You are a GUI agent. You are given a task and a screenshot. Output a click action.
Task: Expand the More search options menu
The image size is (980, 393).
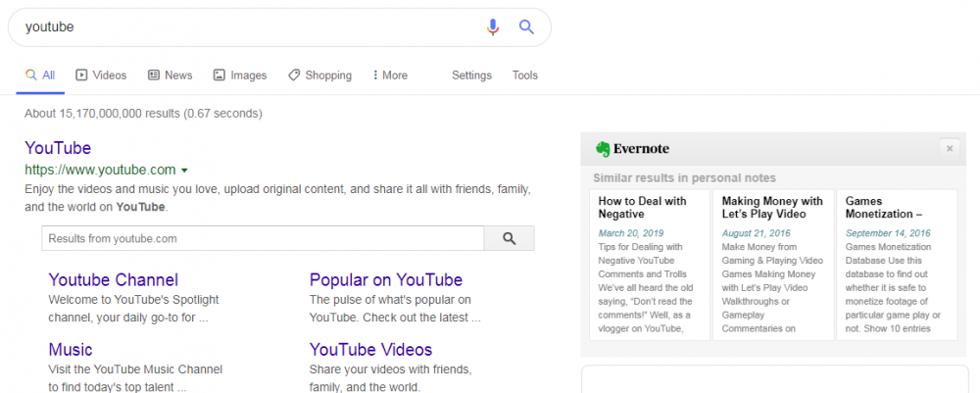(390, 75)
